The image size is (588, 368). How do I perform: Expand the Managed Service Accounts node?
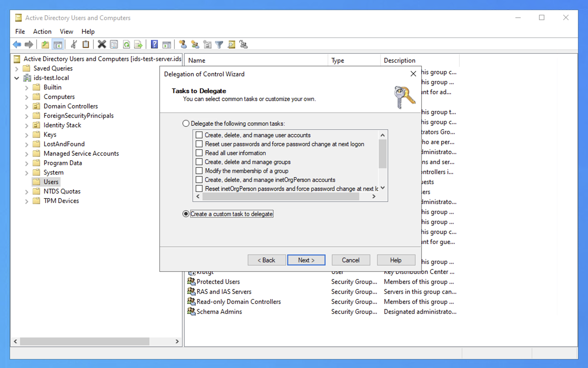27,154
